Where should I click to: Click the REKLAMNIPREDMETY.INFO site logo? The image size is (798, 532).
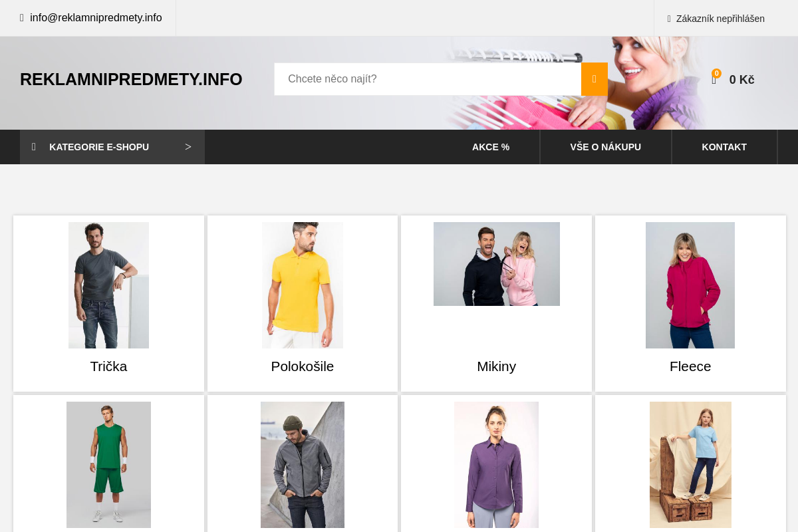(131, 79)
